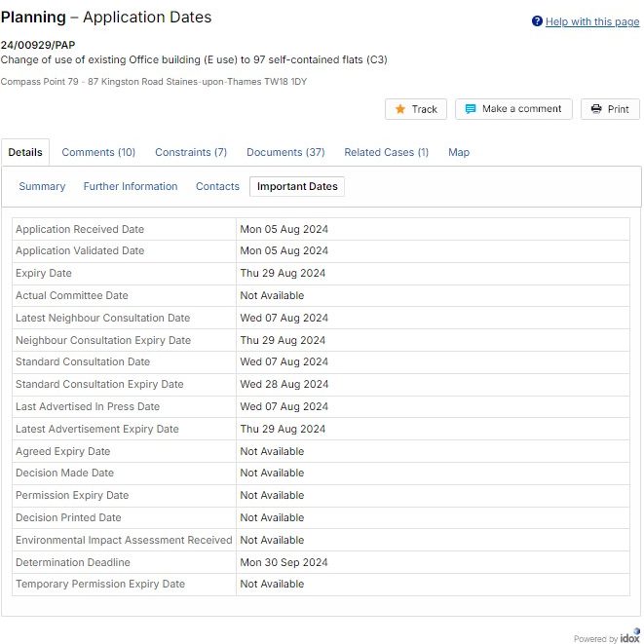Open the Help with this page link

592,21
